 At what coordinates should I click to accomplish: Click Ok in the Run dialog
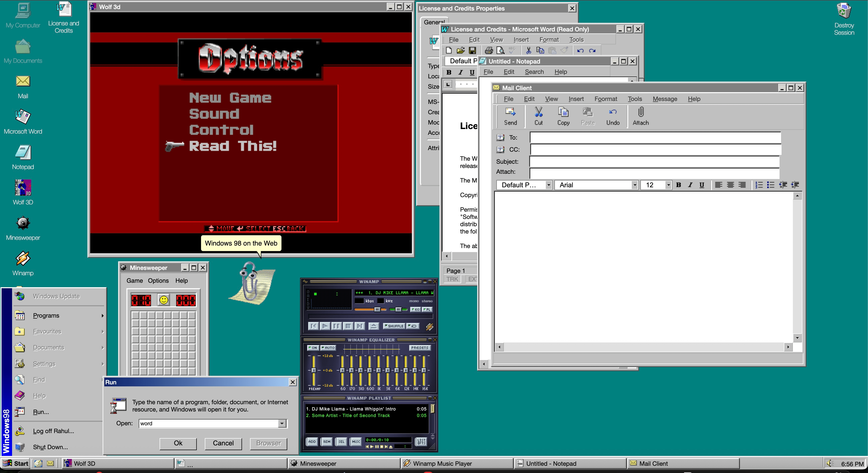[x=178, y=443]
